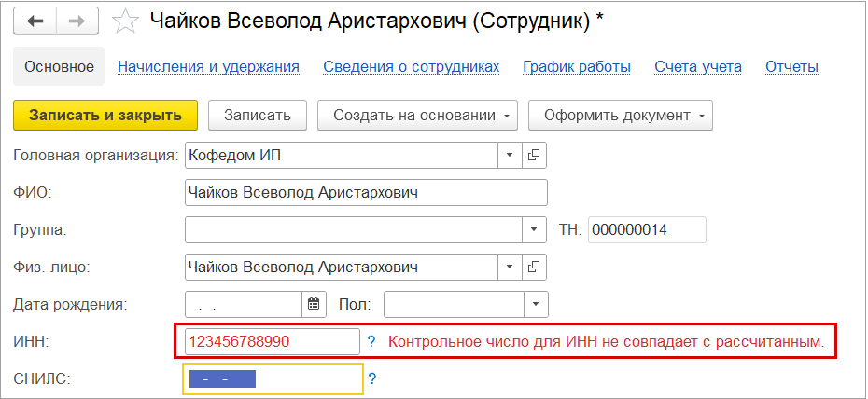Click into the ИНН input field

point(272,342)
